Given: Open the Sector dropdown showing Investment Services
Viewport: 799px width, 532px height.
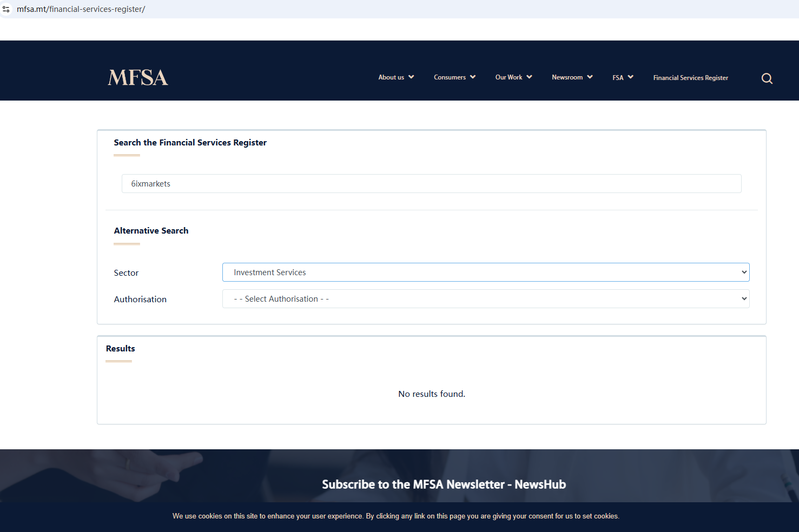Looking at the screenshot, I should pos(486,272).
